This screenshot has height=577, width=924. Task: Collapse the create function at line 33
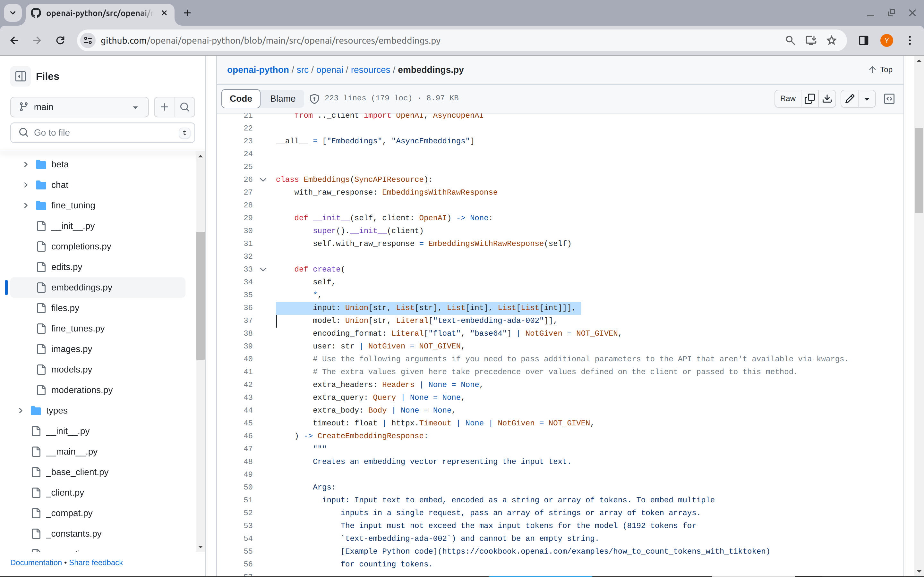click(263, 269)
